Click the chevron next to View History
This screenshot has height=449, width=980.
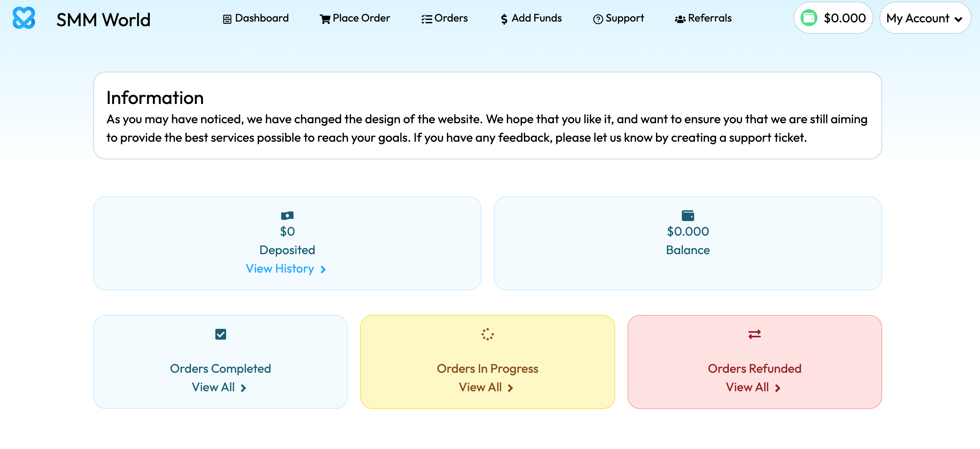click(323, 269)
